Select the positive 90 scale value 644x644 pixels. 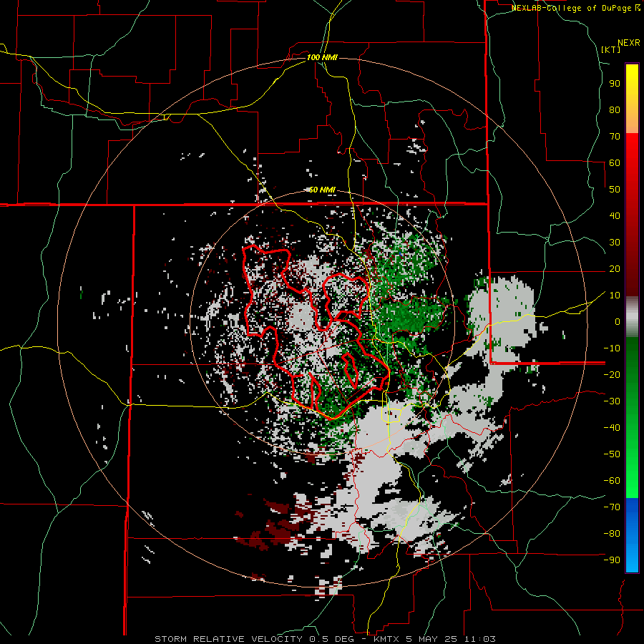pyautogui.click(x=615, y=84)
